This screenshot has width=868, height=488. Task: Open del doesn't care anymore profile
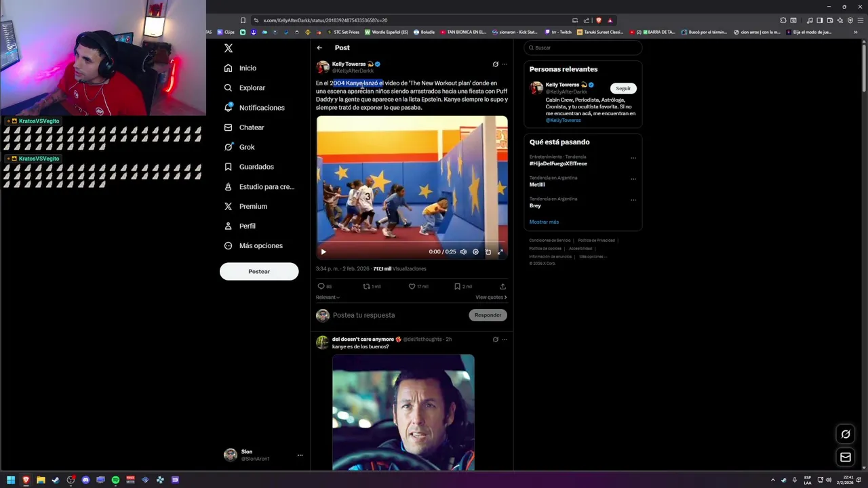pyautogui.click(x=363, y=339)
